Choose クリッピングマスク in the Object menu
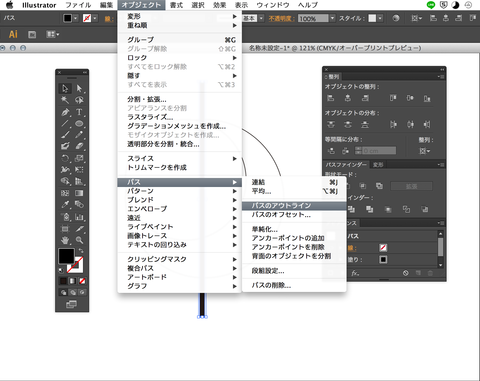Screen dimensions: 480x381 pyautogui.click(x=179, y=259)
